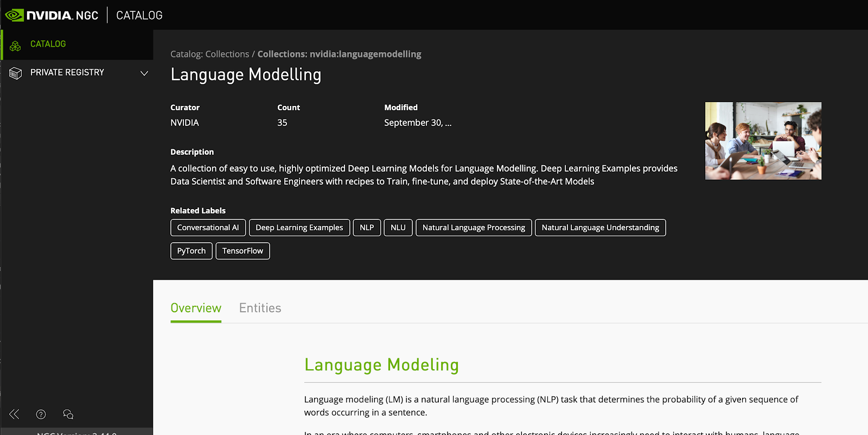Click the collection thumbnail image
The height and width of the screenshot is (435, 868).
763,141
